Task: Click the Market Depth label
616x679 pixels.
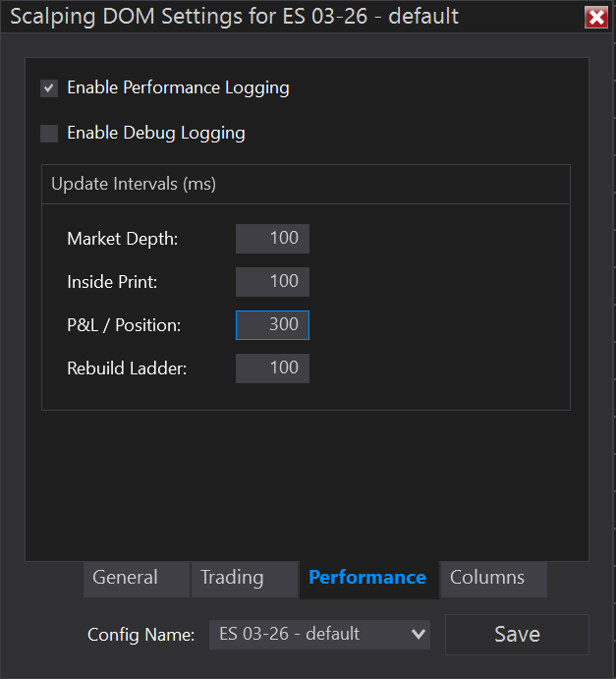Action: [x=122, y=239]
